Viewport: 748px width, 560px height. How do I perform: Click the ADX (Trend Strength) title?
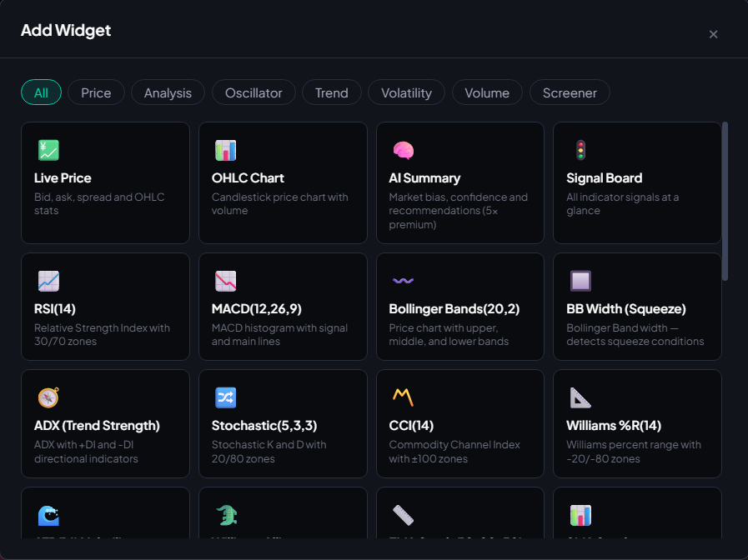(97, 425)
